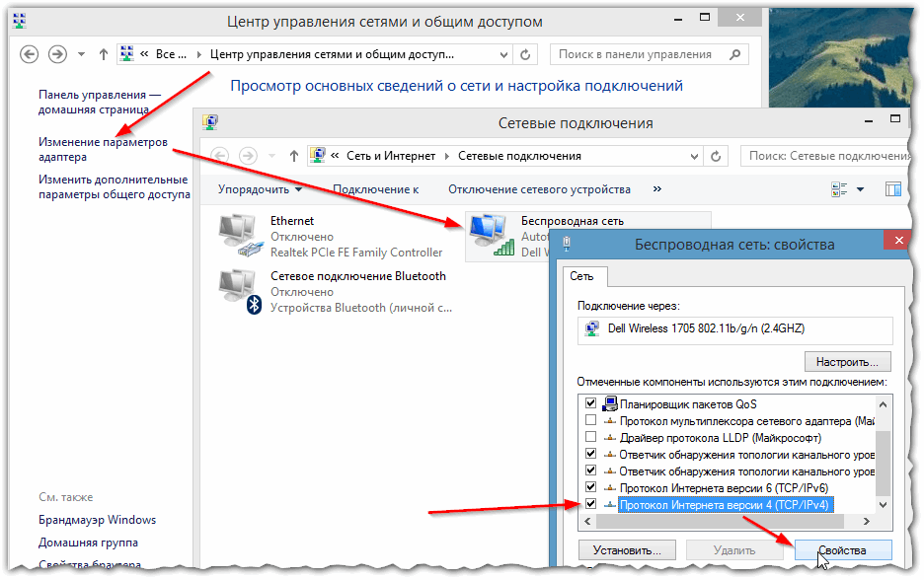Refresh the Network Center address bar

[x=526, y=55]
